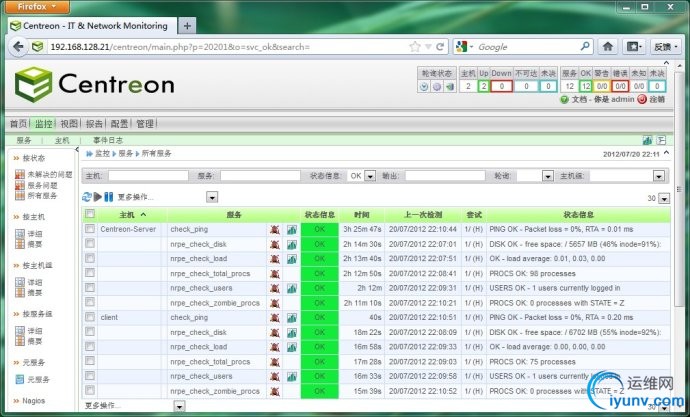Click the host filter input field
690x417 pixels.
tap(148, 176)
